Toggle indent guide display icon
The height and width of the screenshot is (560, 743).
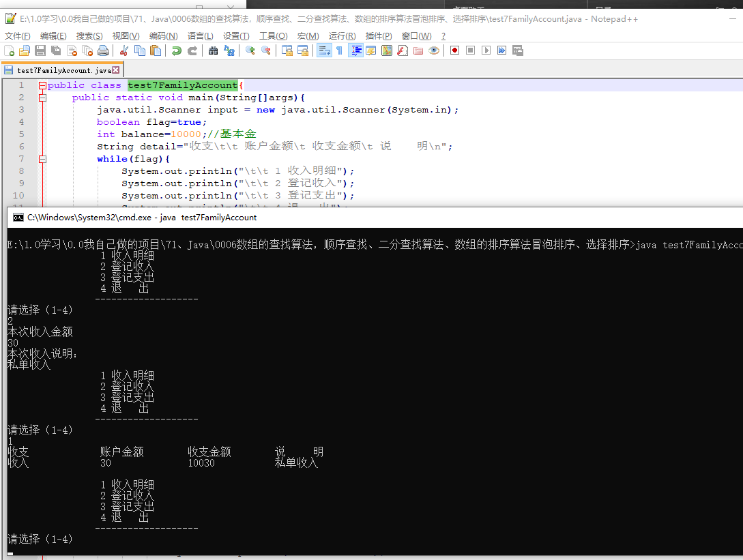[x=355, y=50]
